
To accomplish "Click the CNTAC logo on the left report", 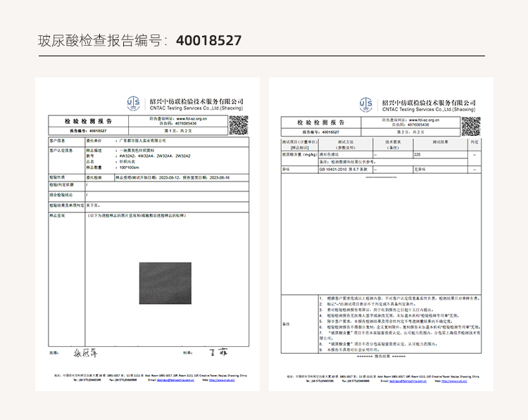I will pos(134,105).
